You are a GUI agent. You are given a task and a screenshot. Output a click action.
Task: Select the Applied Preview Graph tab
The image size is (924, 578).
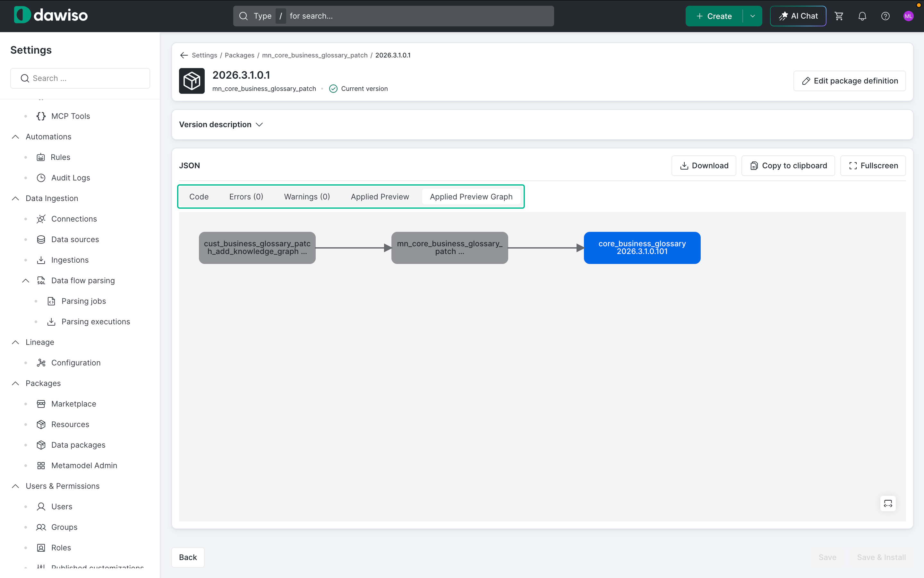[x=471, y=197]
